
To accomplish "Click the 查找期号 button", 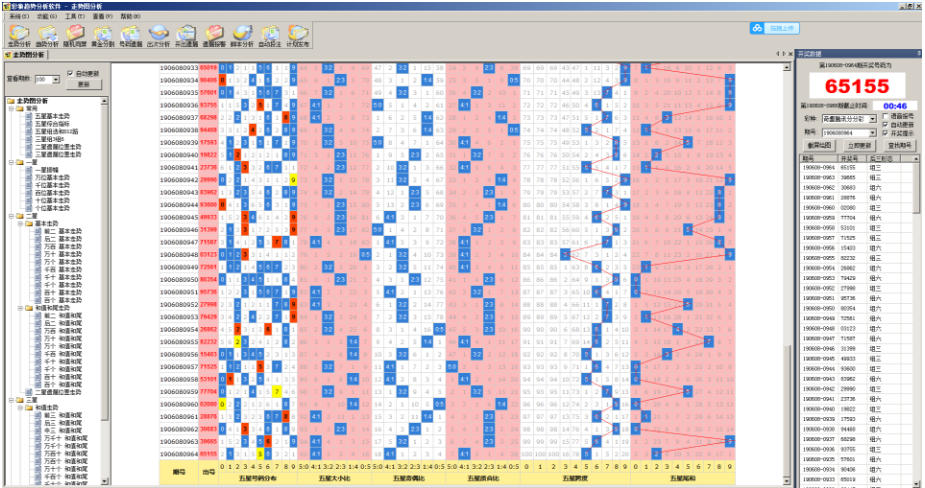I will pos(899,145).
